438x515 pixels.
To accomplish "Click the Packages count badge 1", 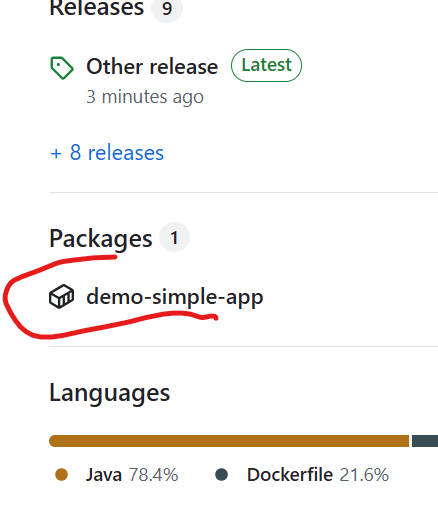I will tap(174, 237).
